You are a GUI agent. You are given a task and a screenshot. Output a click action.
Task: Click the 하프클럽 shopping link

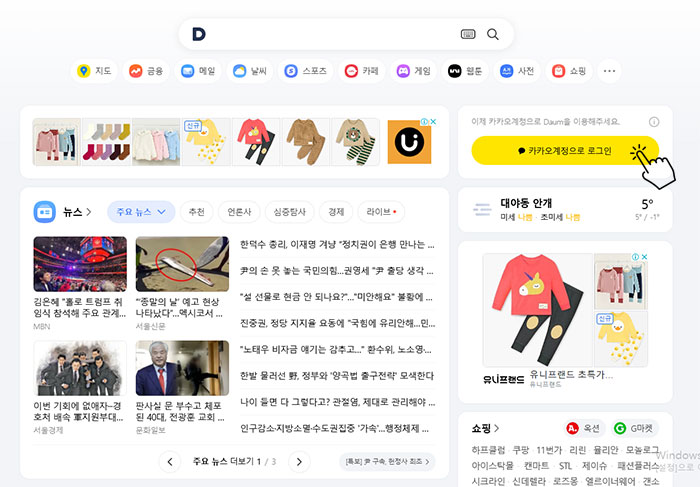point(488,450)
